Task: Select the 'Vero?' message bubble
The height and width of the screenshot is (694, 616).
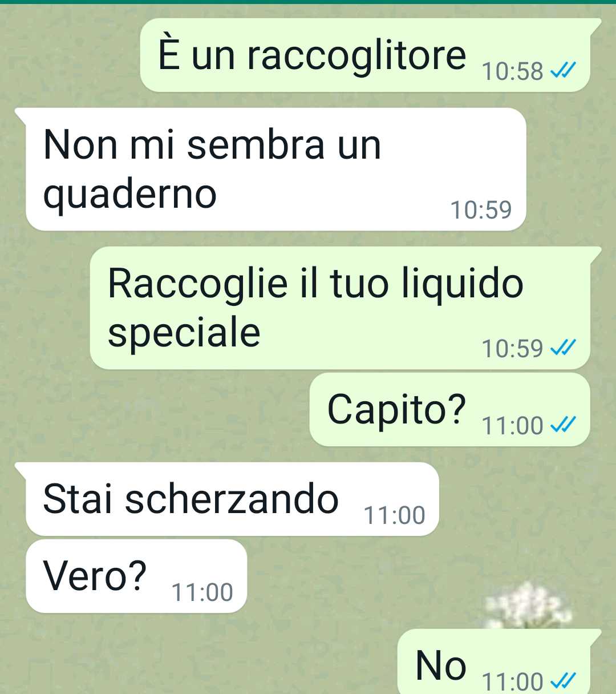Action: [x=136, y=576]
